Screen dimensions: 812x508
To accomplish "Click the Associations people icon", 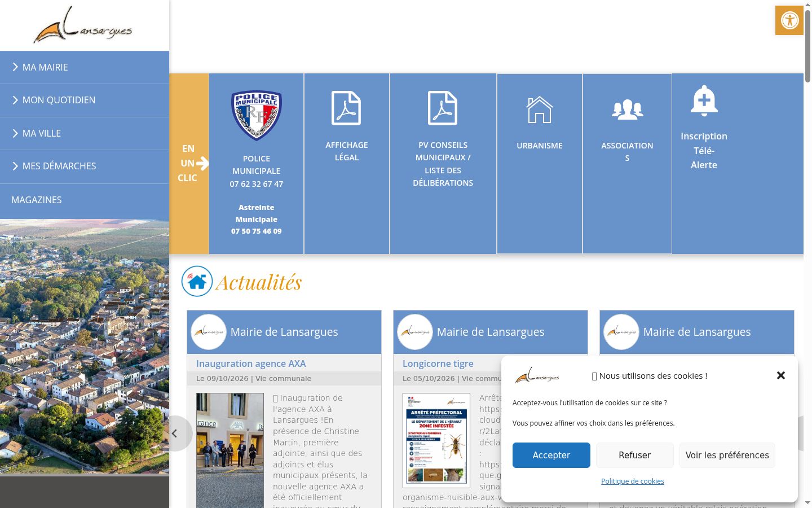I will (x=627, y=110).
